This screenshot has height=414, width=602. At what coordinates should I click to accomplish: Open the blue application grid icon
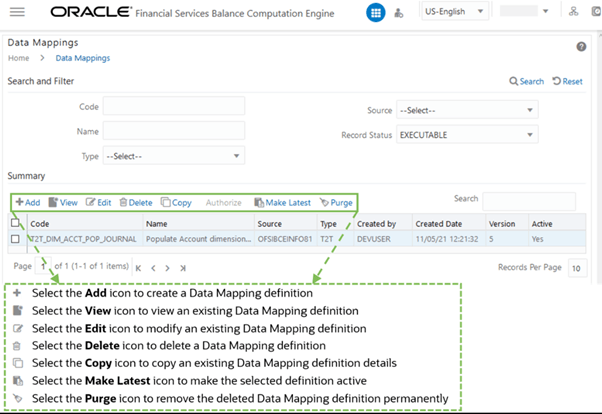[x=375, y=13]
